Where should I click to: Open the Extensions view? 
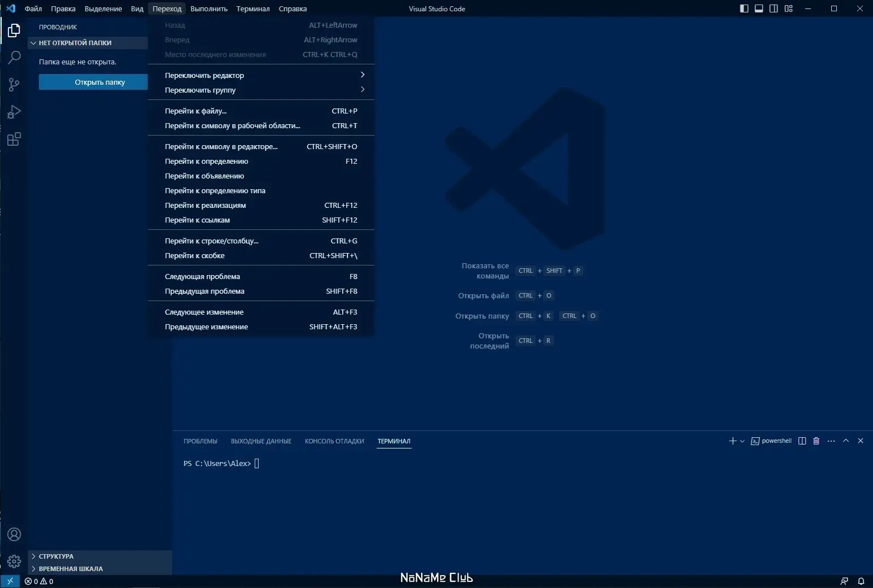click(14, 139)
